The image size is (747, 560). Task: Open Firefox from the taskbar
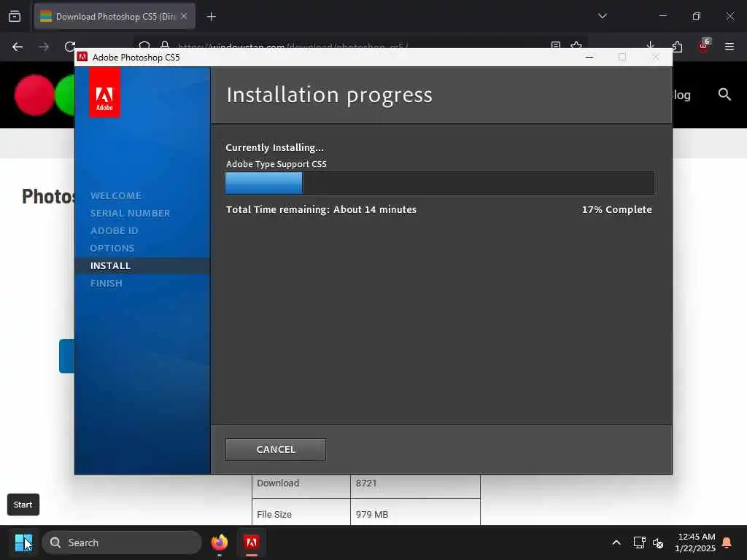(220, 542)
